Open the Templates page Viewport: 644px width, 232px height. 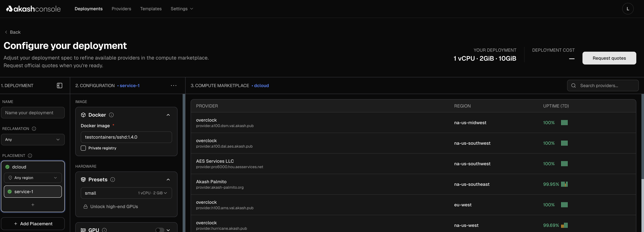(151, 9)
